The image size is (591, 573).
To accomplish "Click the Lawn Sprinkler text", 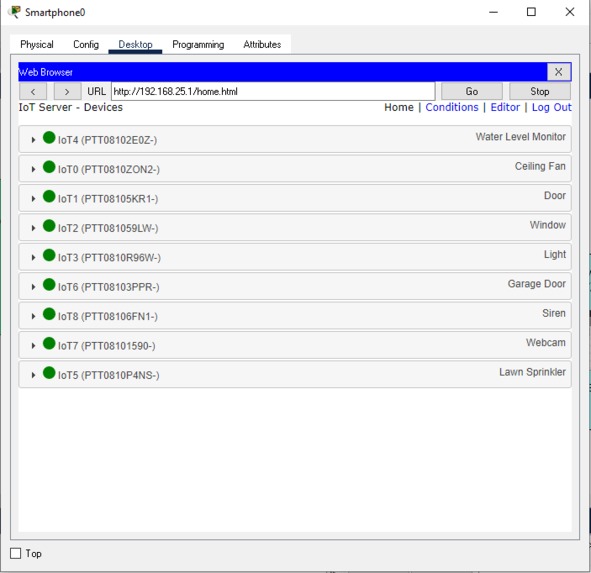I will [533, 372].
